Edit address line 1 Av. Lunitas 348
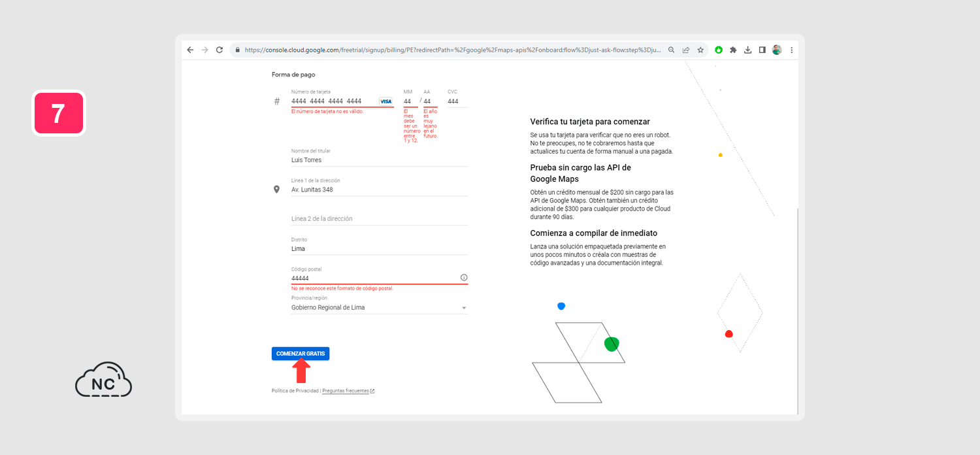This screenshot has height=455, width=980. (x=380, y=190)
